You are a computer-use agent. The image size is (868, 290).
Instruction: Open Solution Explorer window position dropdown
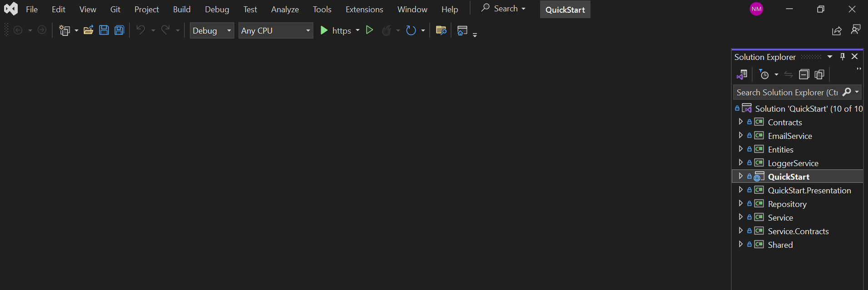[x=830, y=57]
